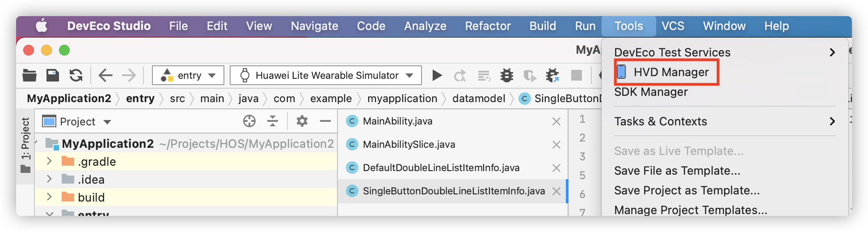Expand Tasks & Contexts submenu
This screenshot has height=232, width=868.
pos(725,121)
